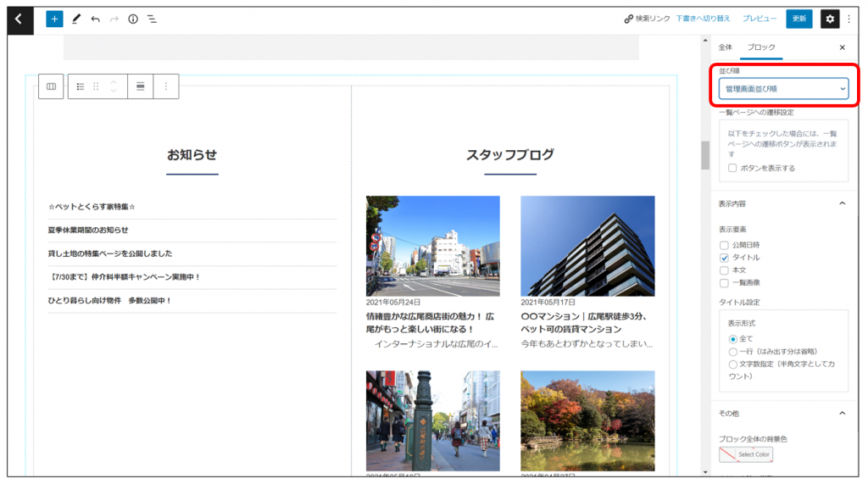The image size is (868, 484).
Task: Click the scrollbar down arrow
Action: [705, 472]
